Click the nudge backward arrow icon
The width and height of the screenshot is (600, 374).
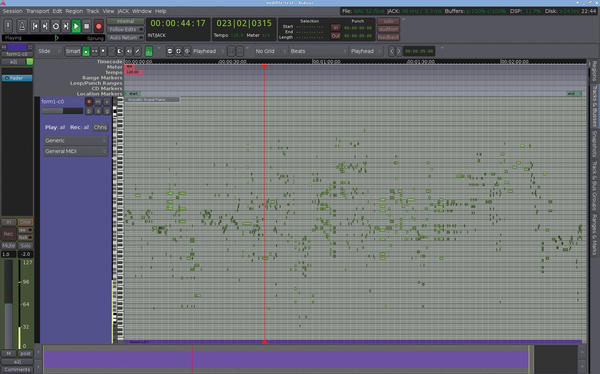coord(391,51)
